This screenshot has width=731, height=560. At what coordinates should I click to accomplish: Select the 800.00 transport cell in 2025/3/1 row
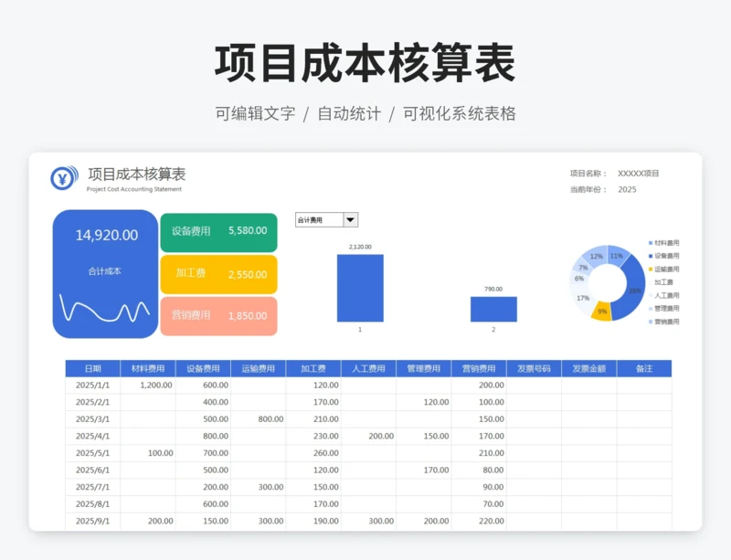coord(258,419)
